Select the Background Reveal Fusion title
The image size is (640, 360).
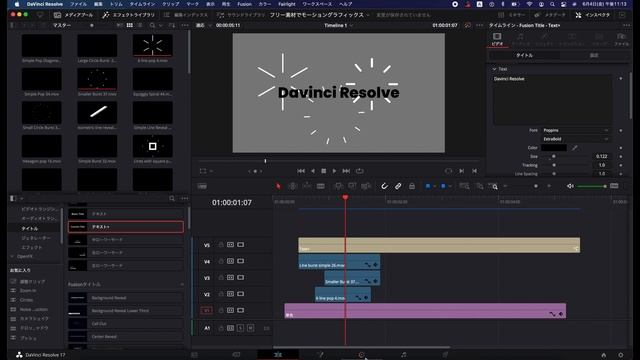coord(126,298)
